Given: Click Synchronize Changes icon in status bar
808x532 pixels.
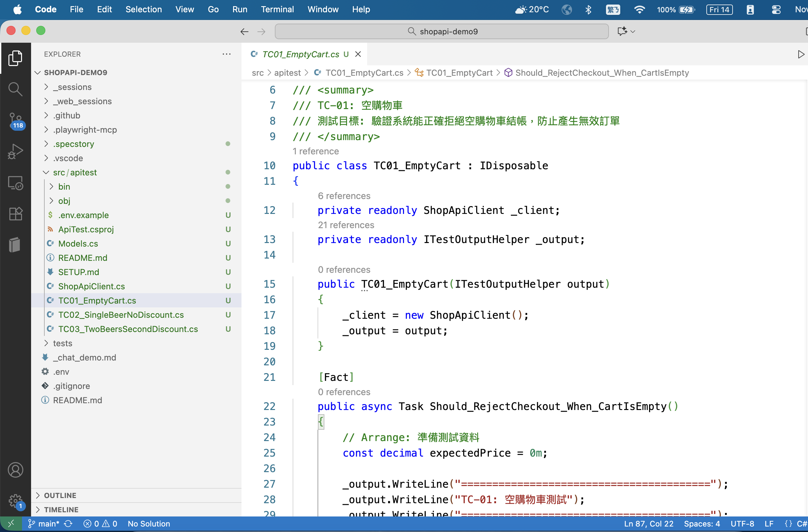Looking at the screenshot, I should pyautogui.click(x=68, y=524).
